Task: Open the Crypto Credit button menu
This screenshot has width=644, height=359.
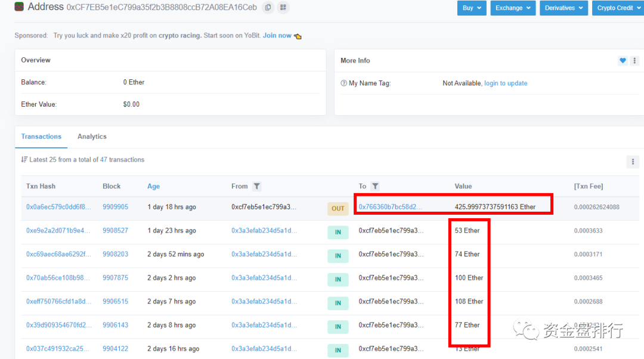Action: [x=618, y=8]
